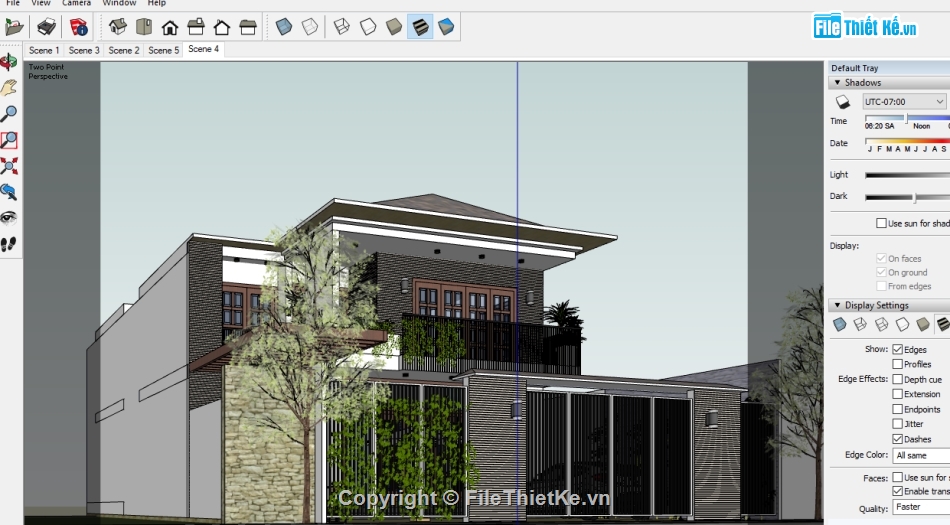Enable the Profiles checkbox
Screen dimensions: 950x525
point(897,364)
